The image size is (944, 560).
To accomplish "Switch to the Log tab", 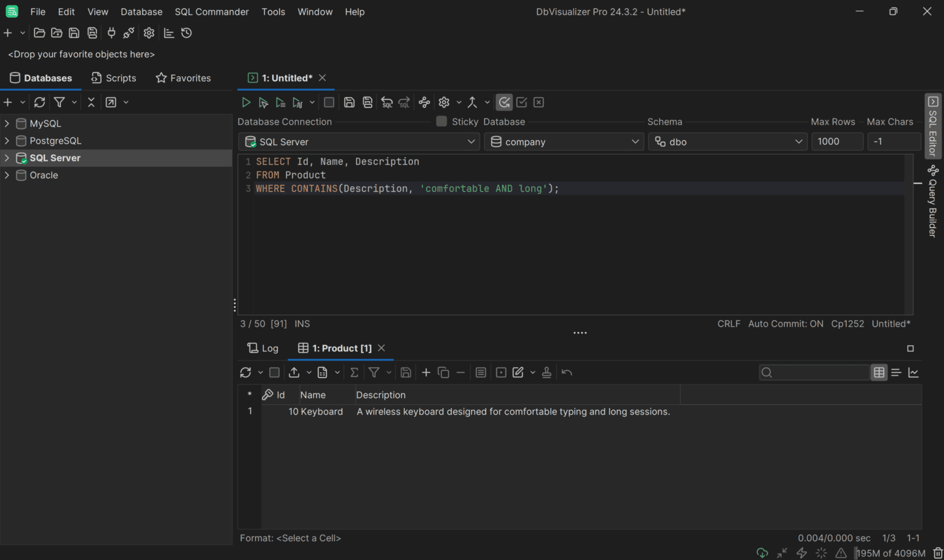I will pos(262,348).
